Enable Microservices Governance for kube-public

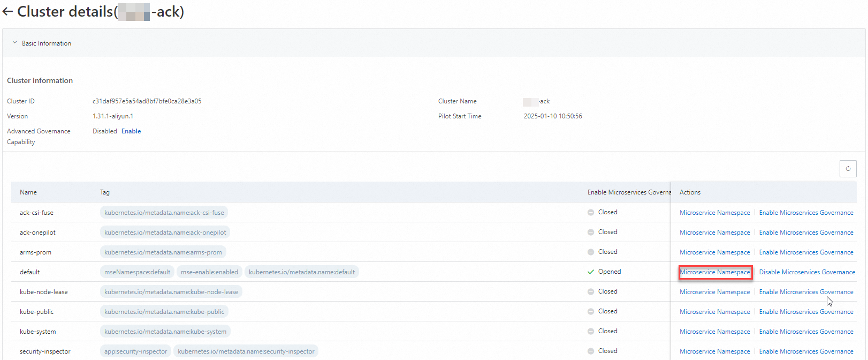point(806,312)
